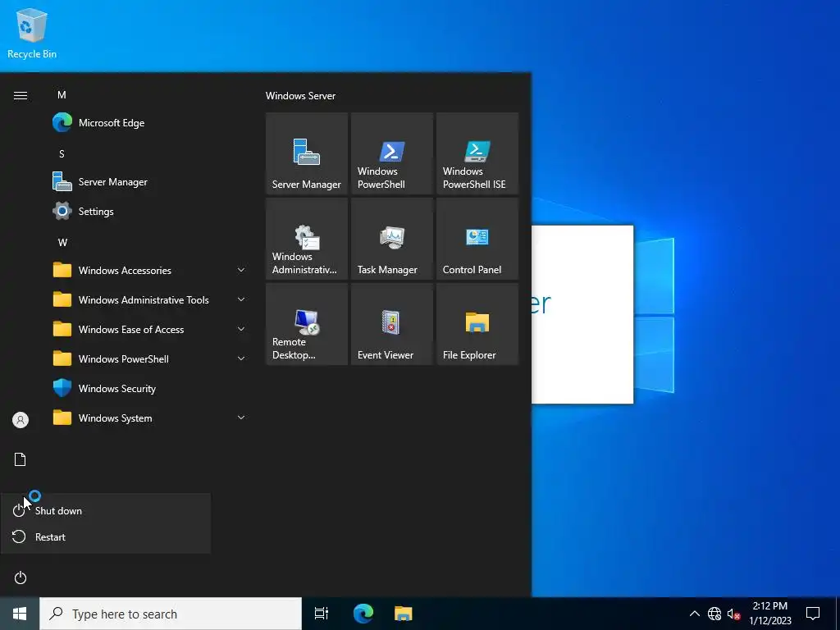Click the taskbar clock showing 2:12 PM

(x=769, y=614)
